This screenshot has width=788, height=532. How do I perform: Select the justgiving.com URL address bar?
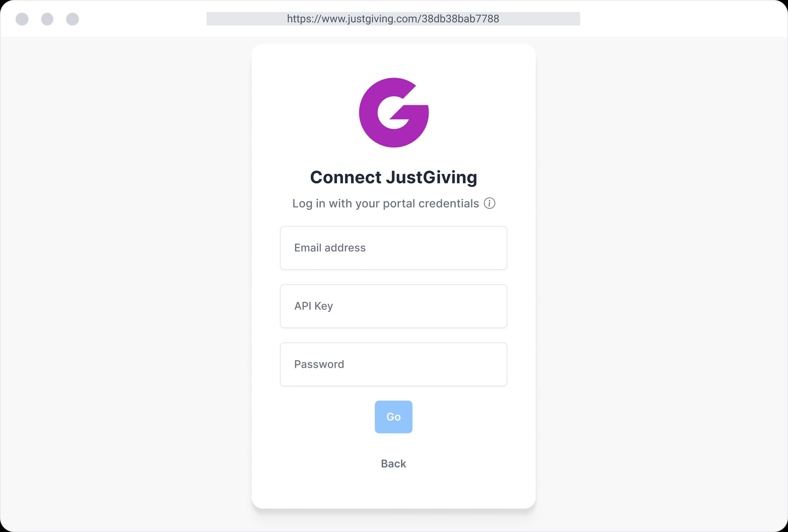(x=393, y=19)
